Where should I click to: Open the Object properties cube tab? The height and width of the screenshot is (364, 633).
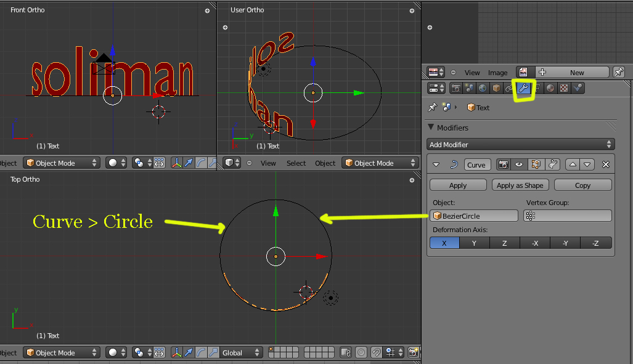[497, 88]
